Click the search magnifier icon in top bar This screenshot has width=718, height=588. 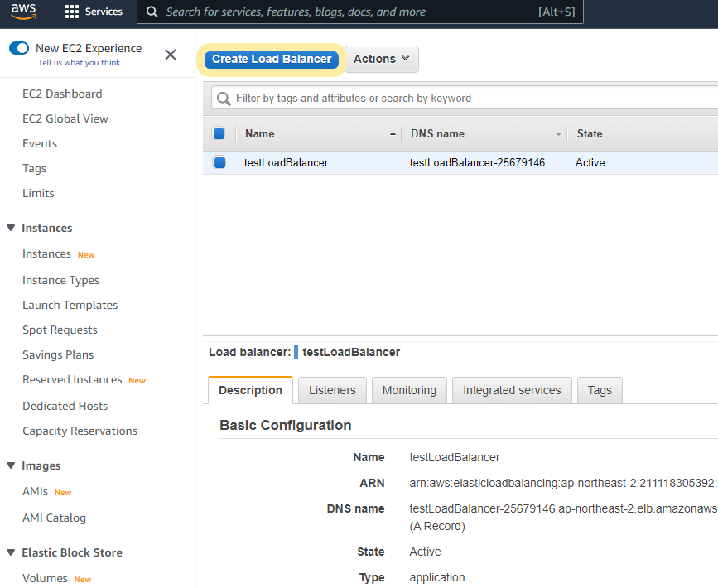152,12
